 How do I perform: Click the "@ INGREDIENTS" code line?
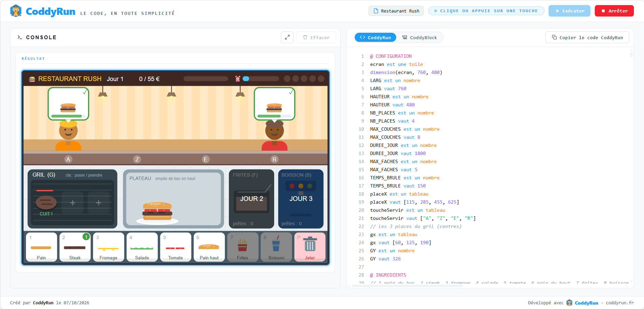point(388,275)
